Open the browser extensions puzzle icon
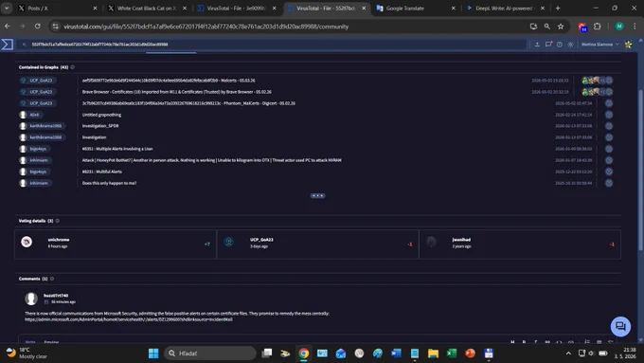The height and width of the screenshot is (363, 644). (x=598, y=27)
